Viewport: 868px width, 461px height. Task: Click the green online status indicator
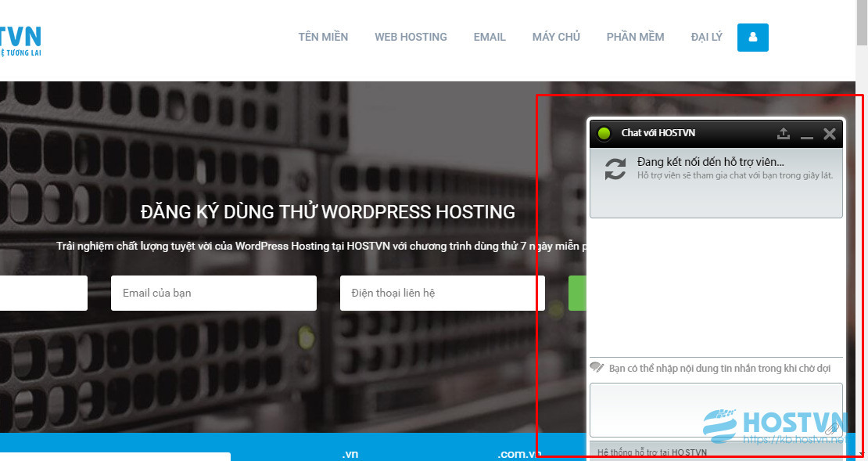pyautogui.click(x=604, y=133)
